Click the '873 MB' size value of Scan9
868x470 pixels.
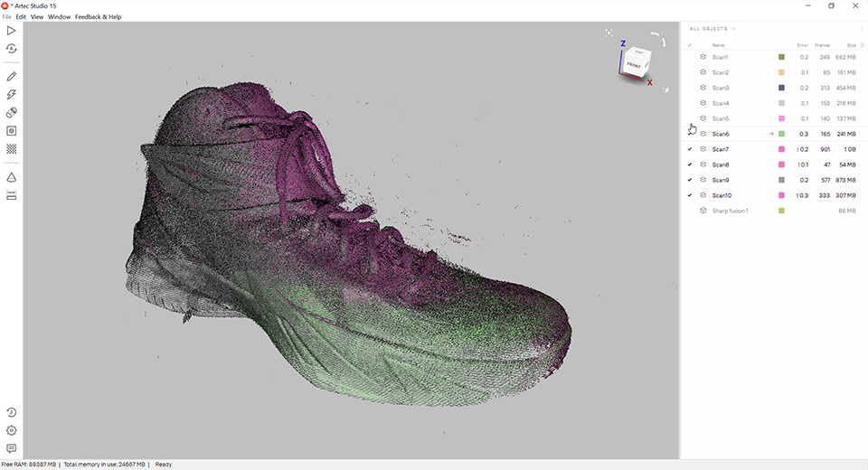click(x=846, y=180)
